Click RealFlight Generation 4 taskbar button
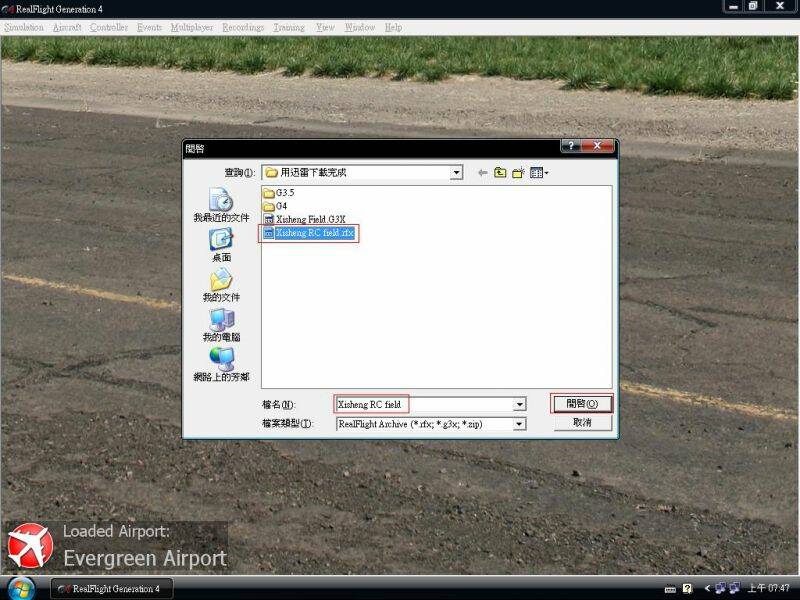This screenshot has height=600, width=800. [112, 589]
